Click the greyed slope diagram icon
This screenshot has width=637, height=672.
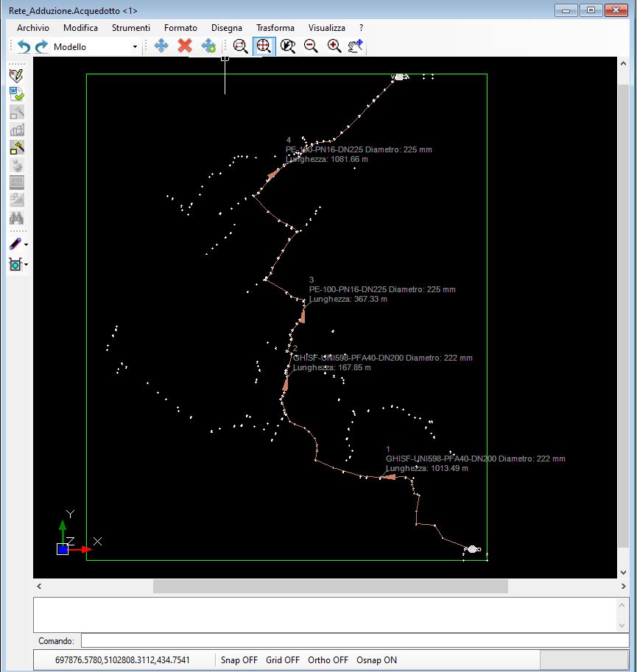(17, 200)
